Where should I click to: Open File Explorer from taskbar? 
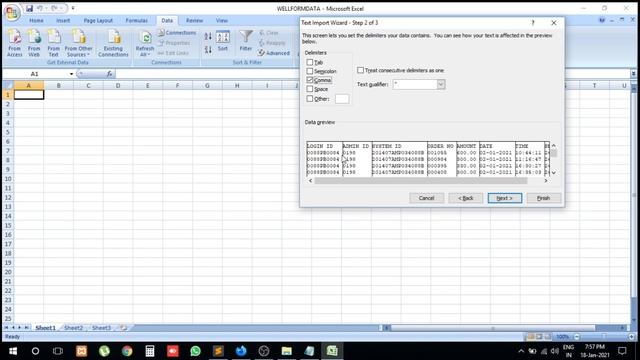(287, 351)
